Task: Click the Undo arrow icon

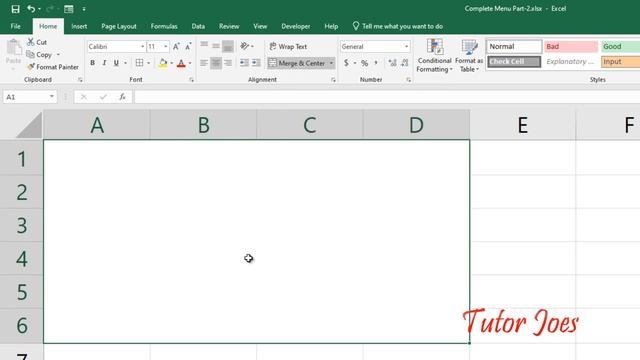Action: tap(31, 9)
